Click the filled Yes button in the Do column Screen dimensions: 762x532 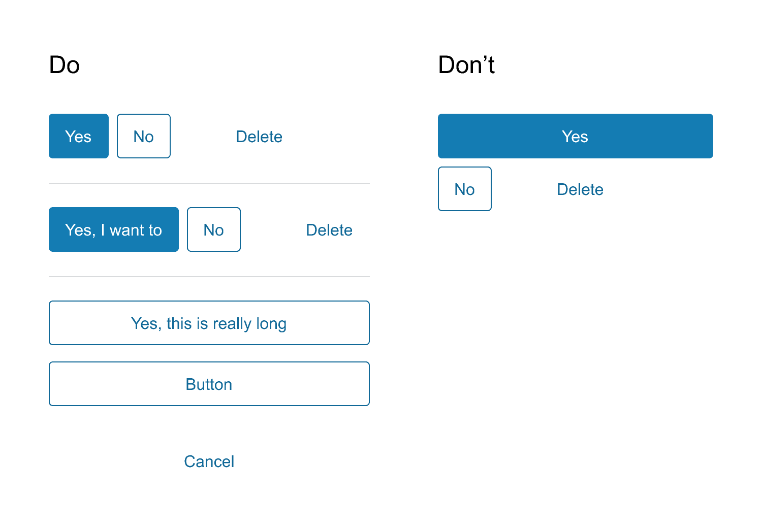pyautogui.click(x=78, y=136)
